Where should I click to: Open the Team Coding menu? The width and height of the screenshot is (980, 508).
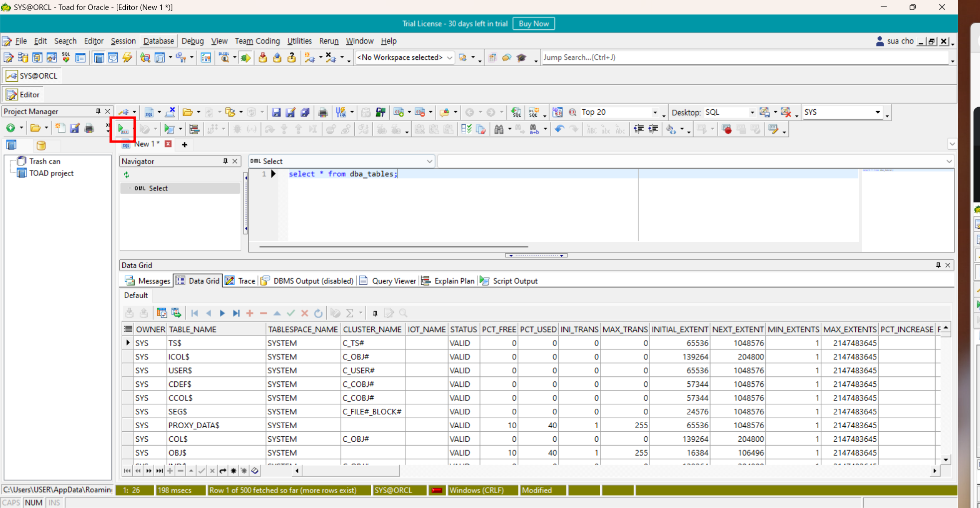coord(257,41)
